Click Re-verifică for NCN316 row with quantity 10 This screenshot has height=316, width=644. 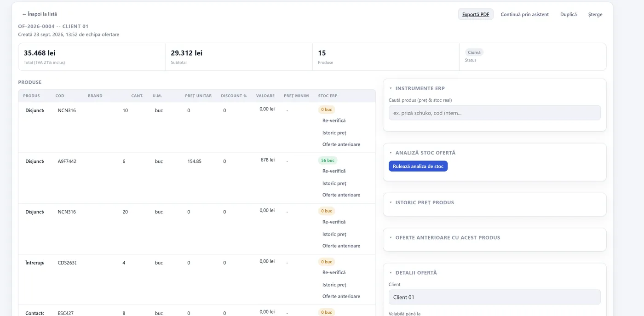click(334, 121)
